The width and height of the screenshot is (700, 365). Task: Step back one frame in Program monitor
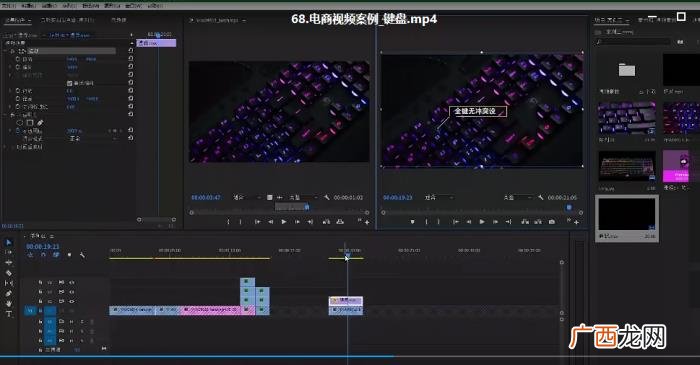(x=468, y=222)
